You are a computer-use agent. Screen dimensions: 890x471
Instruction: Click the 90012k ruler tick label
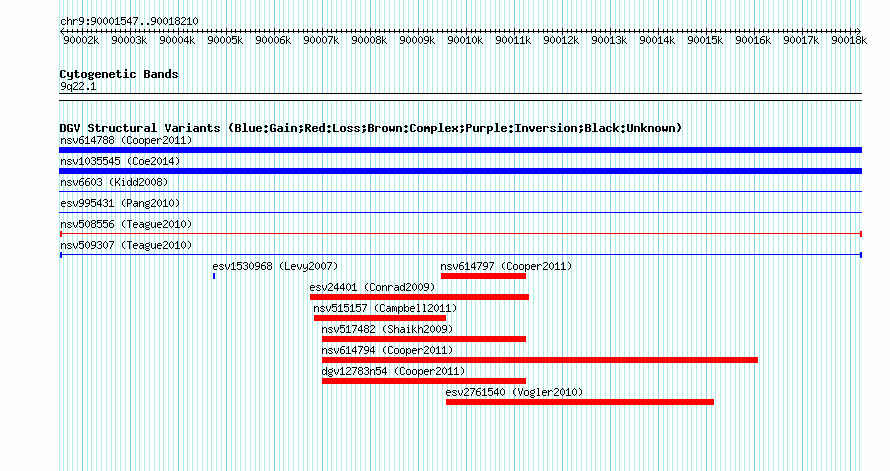pos(561,41)
